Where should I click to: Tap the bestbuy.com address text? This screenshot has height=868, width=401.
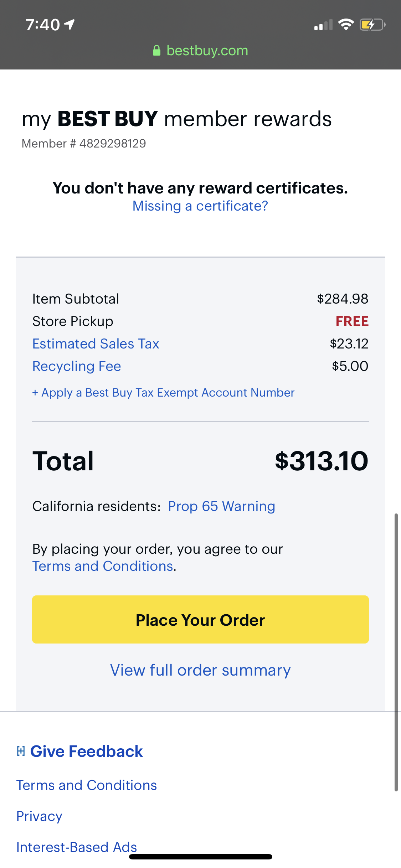point(207,51)
